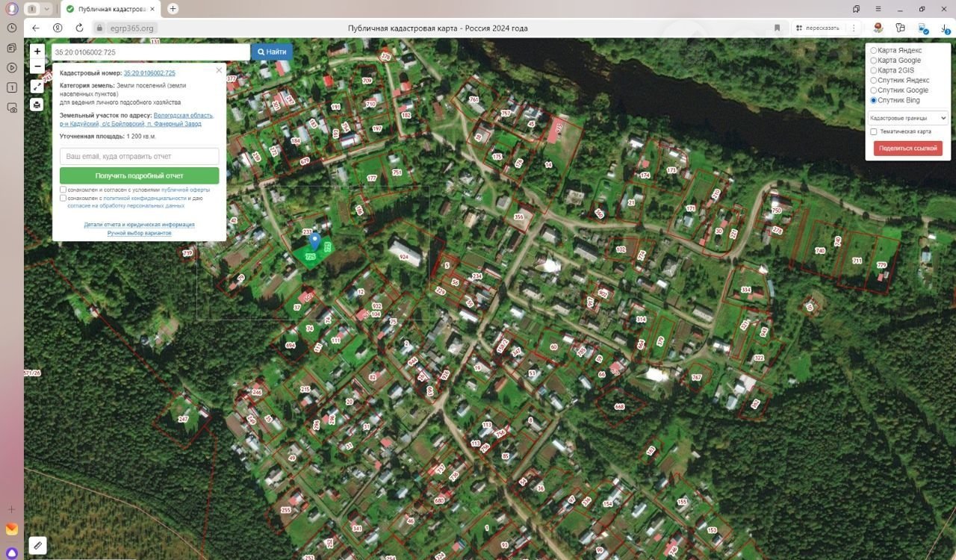Viewport: 956px width, 560px height.
Task: Zoom in the map with plus button
Action: (x=37, y=52)
